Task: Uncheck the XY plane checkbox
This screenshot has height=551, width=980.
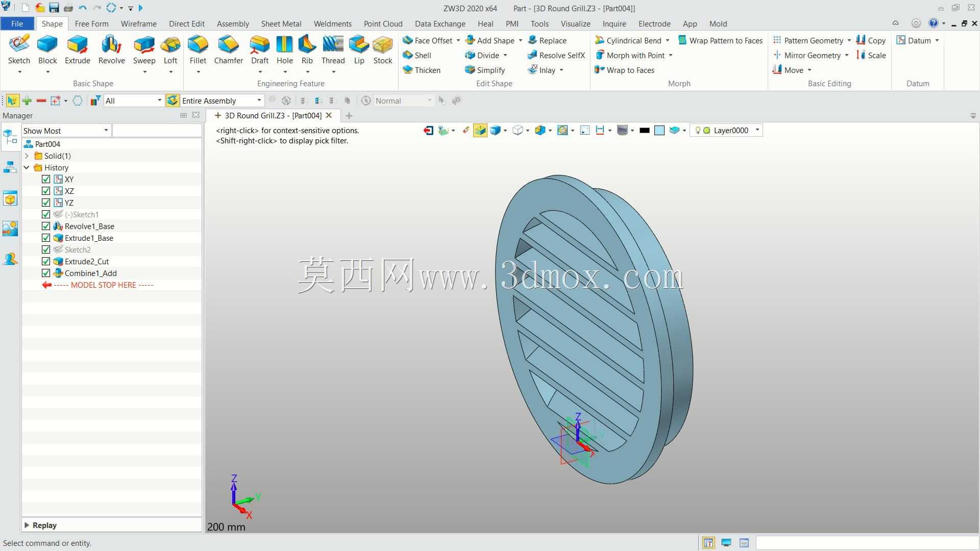Action: [x=46, y=179]
